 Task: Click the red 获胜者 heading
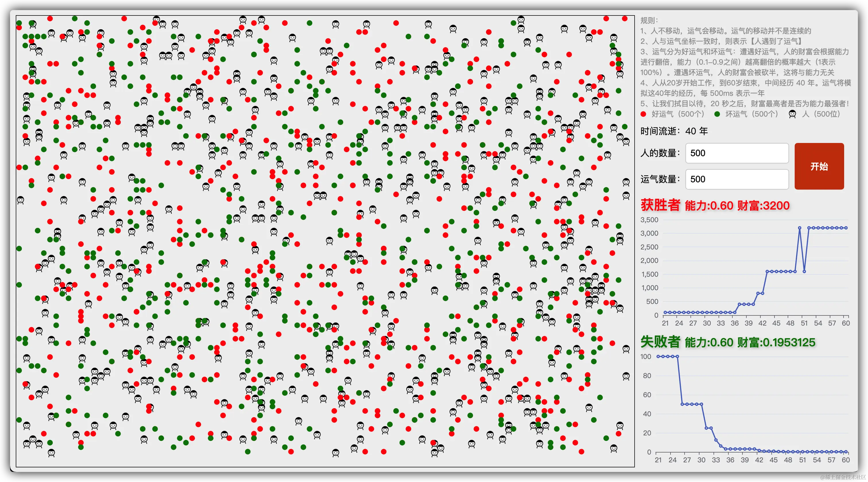pyautogui.click(x=660, y=205)
